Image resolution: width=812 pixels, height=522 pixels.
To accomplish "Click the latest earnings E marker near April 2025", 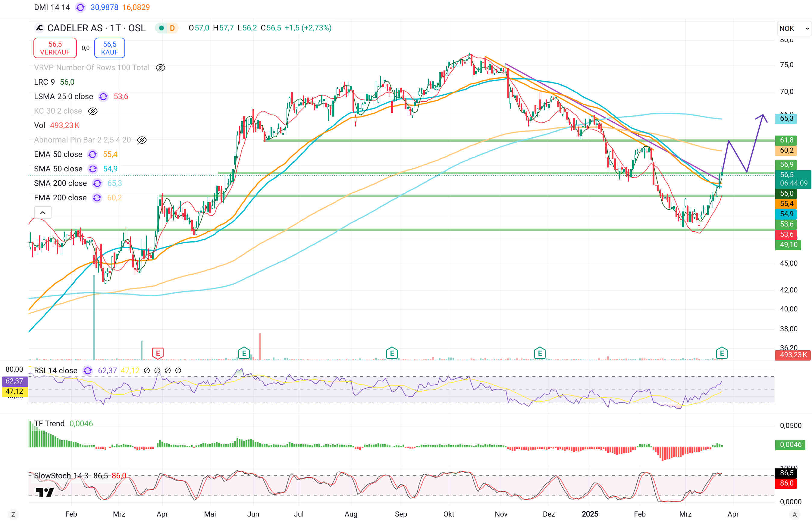I will click(722, 353).
